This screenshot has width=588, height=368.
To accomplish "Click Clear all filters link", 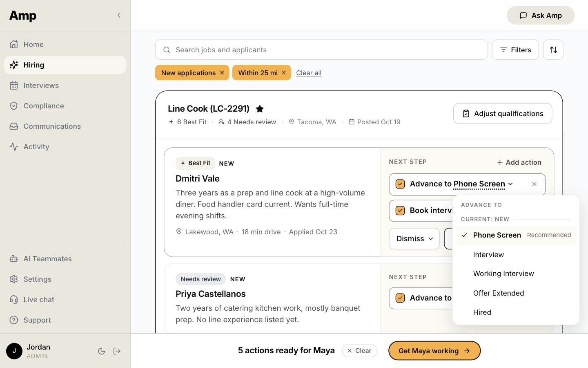I will pos(309,73).
